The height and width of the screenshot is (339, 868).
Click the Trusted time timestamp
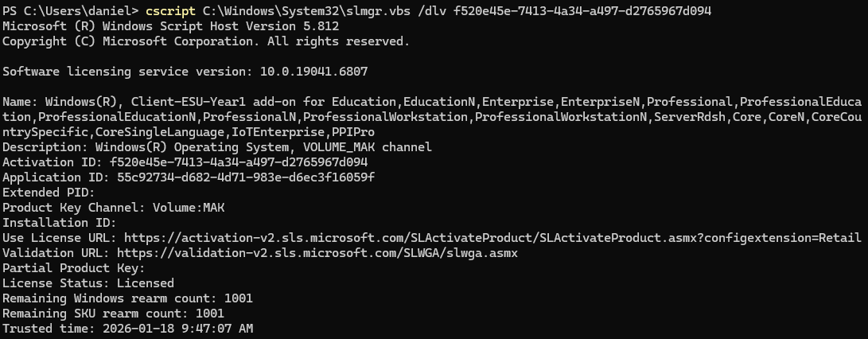pos(173,329)
